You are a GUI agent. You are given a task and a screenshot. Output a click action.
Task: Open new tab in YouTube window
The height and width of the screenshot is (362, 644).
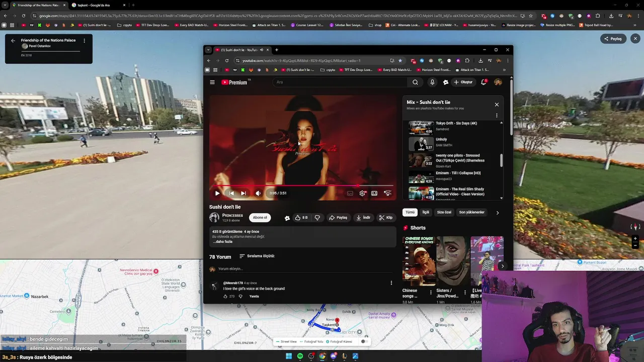277,50
